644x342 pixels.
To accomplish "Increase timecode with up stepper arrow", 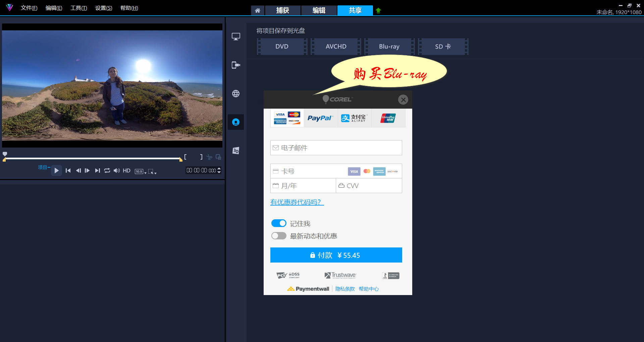I will point(219,169).
